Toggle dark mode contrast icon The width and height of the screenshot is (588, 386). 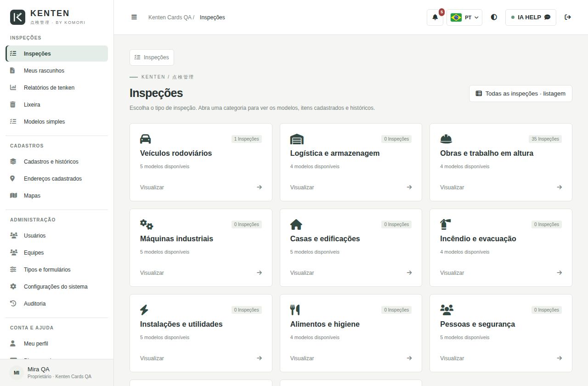494,17
